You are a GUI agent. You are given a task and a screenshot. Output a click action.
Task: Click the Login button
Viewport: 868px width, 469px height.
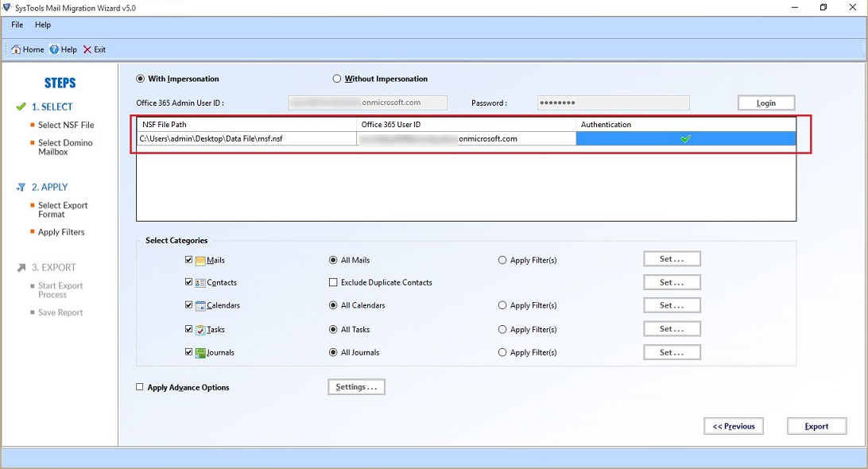click(766, 103)
